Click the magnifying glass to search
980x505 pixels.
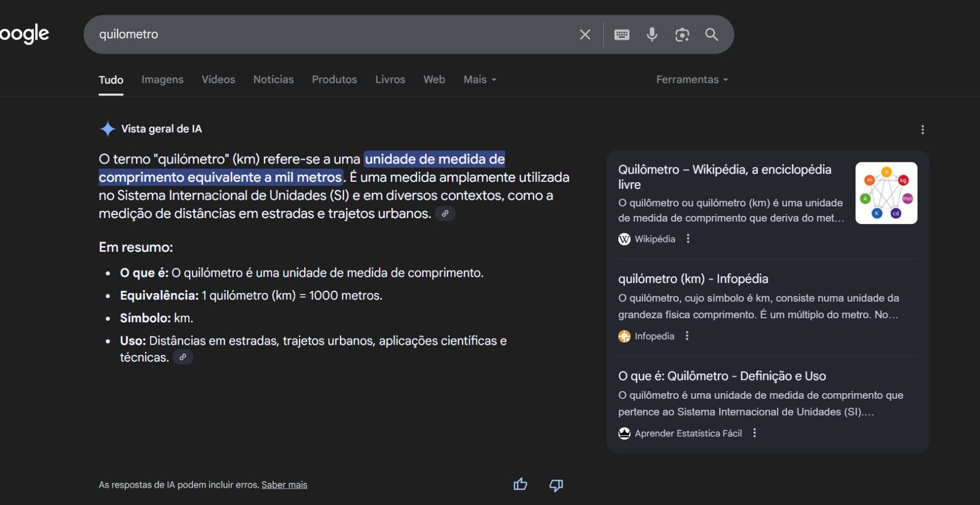click(712, 35)
